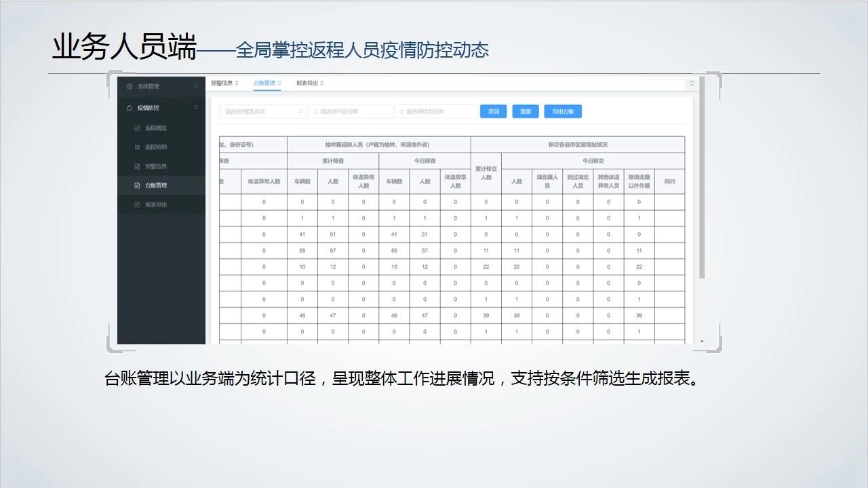Screen dimensions: 868x488
Task: Click the start date picker field
Action: point(351,112)
